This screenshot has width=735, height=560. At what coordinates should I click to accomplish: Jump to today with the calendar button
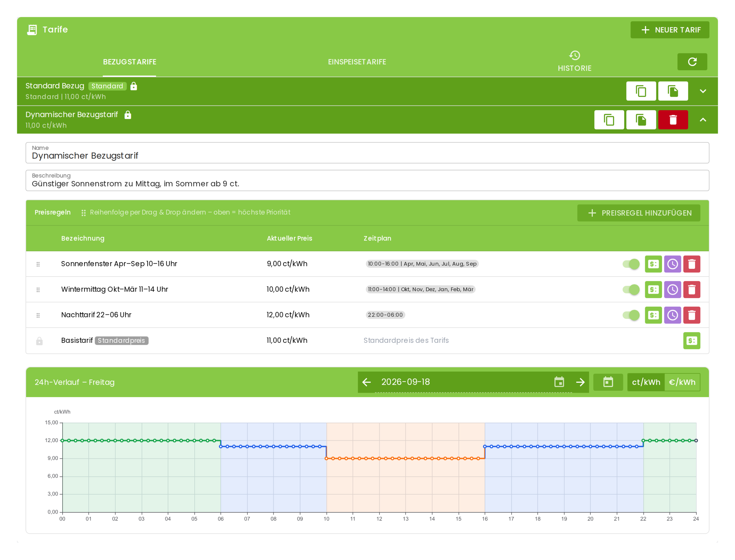point(608,382)
